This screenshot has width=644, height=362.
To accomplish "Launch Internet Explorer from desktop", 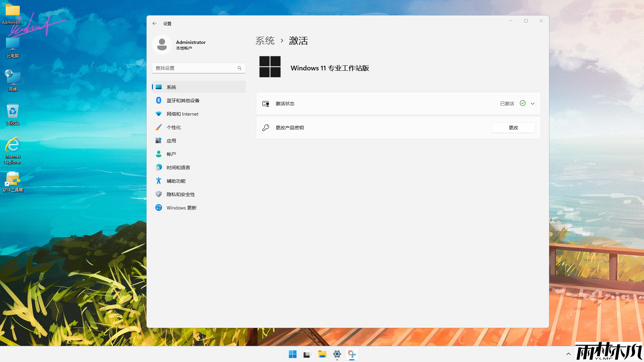I will [x=12, y=144].
